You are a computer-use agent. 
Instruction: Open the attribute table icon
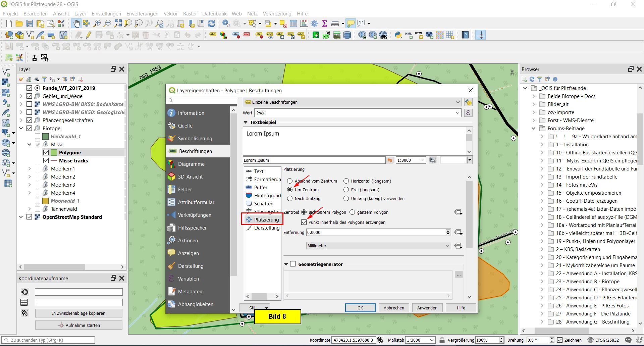click(x=293, y=23)
